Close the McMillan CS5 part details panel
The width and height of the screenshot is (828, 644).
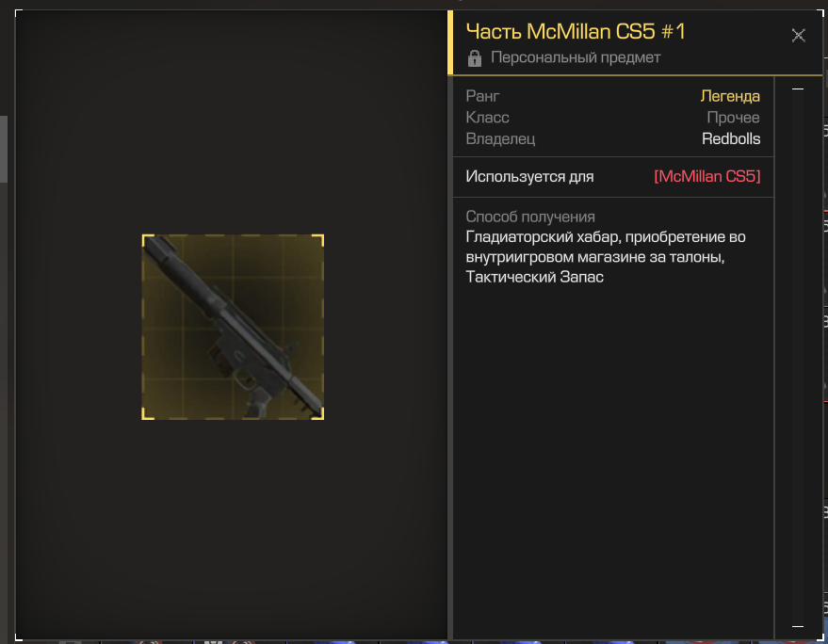(798, 36)
